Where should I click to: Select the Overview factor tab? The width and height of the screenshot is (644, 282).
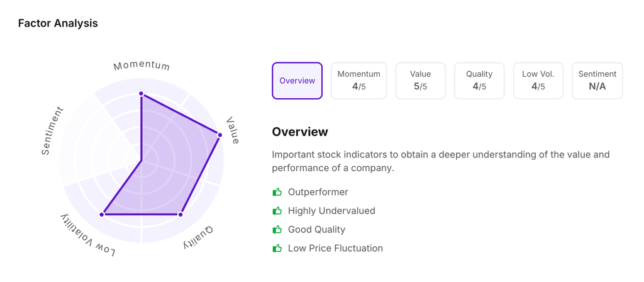297,81
